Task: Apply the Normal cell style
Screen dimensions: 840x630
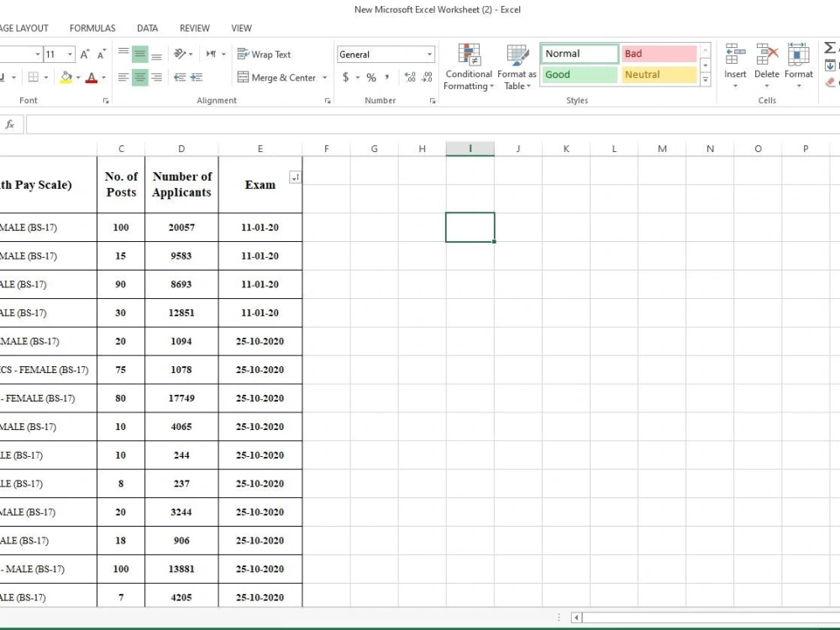Action: pos(580,54)
